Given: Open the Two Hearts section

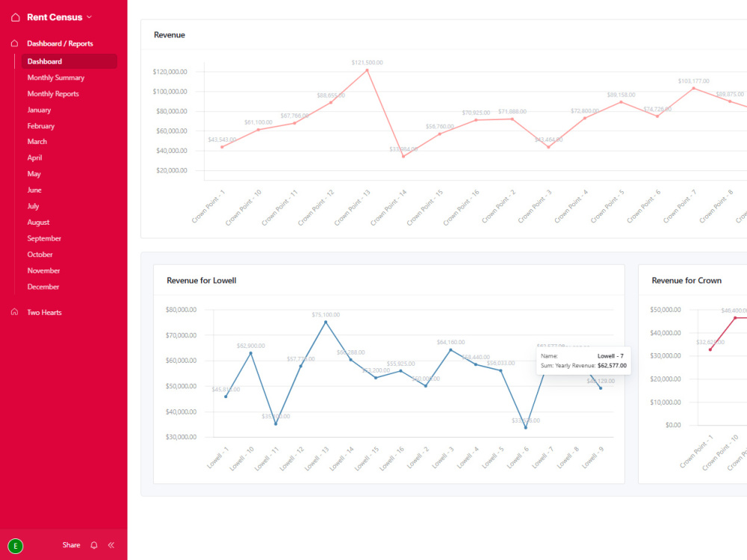Looking at the screenshot, I should [44, 313].
